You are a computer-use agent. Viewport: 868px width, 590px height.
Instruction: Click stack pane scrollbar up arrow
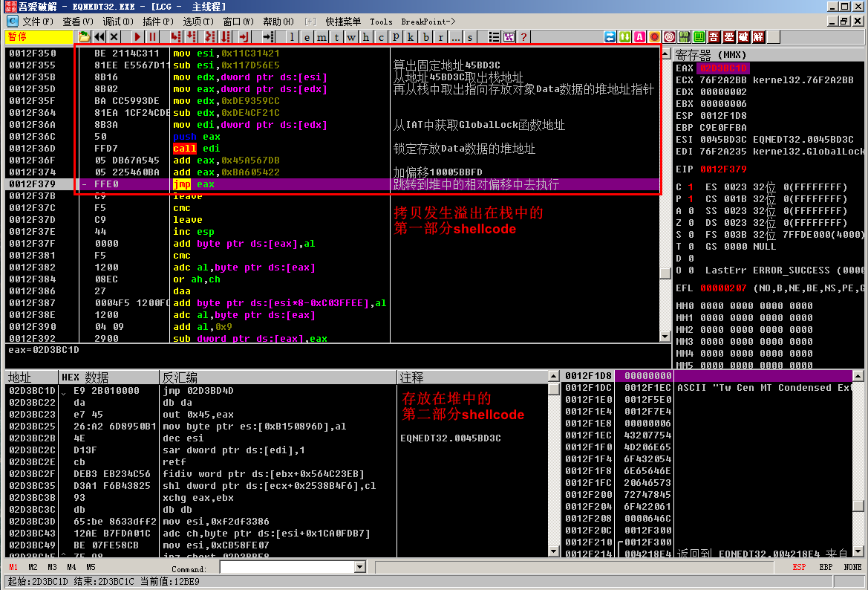point(858,376)
